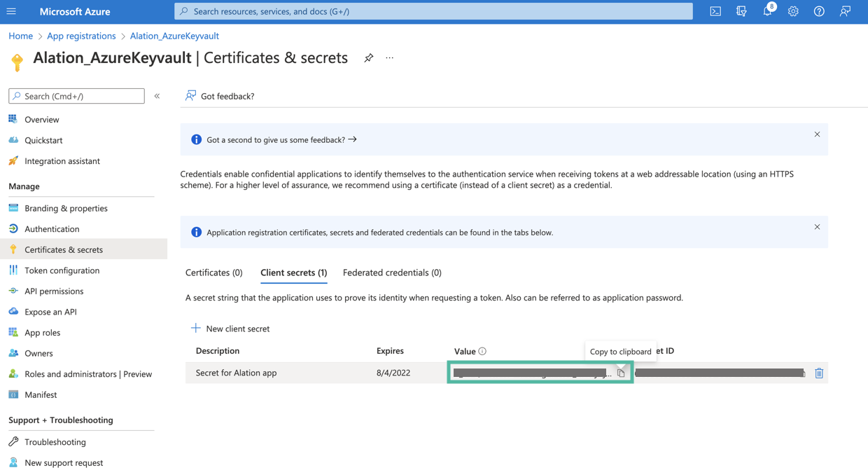Click the Quickstart cloud icon
Image resolution: width=868 pixels, height=475 pixels.
point(13,140)
